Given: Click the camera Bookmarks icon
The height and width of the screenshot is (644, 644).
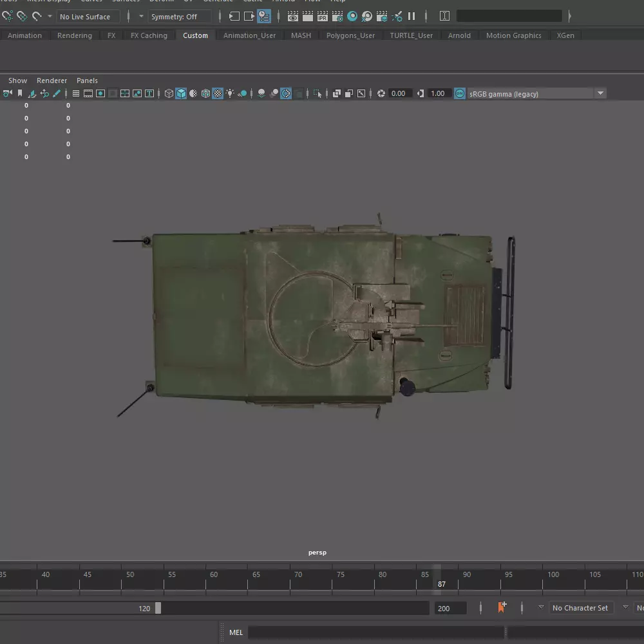Looking at the screenshot, I should coord(20,93).
